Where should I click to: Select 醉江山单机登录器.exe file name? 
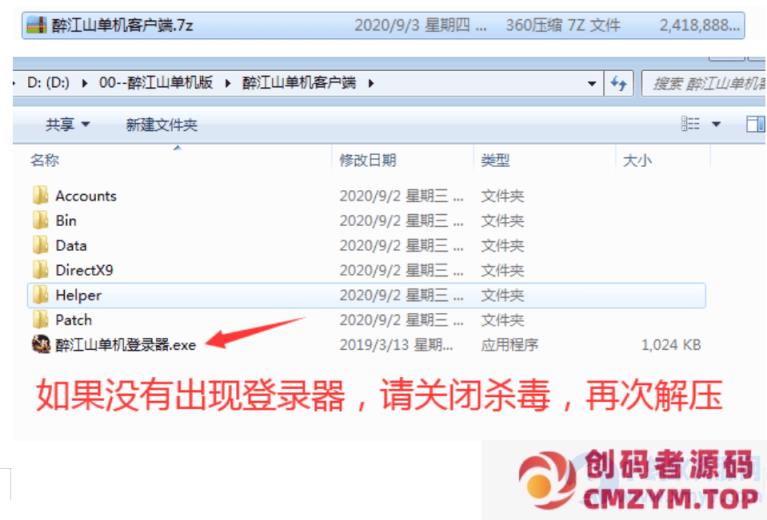tap(126, 345)
